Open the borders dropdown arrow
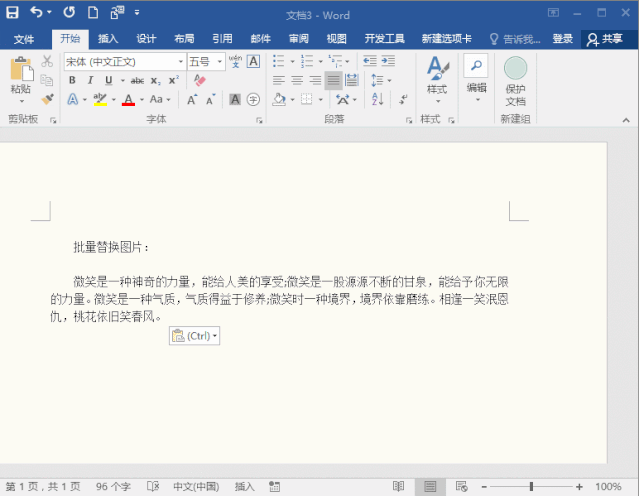This screenshot has height=496, width=639. click(x=321, y=99)
